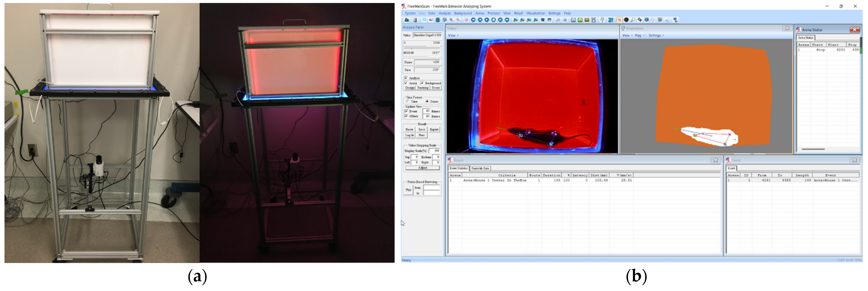Open the Visualization menu

(535, 13)
